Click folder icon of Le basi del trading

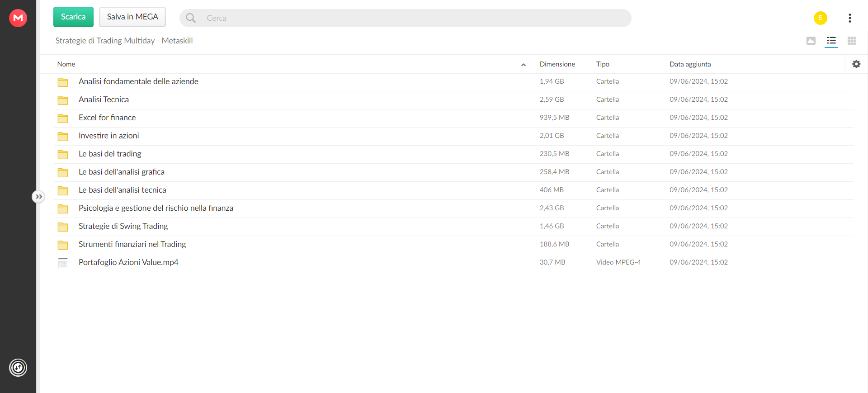pos(63,154)
